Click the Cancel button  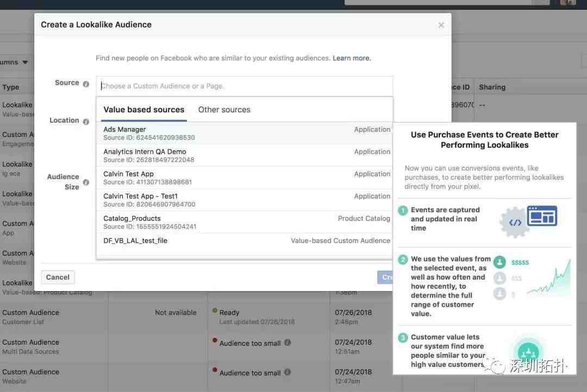click(x=58, y=277)
